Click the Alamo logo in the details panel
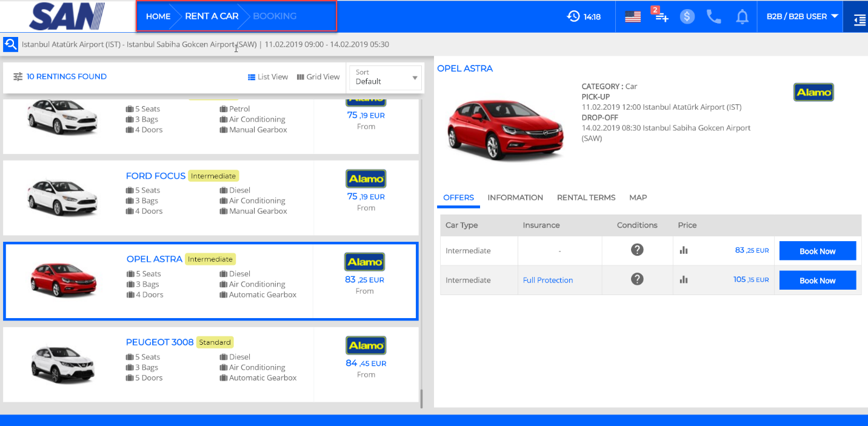Image resolution: width=868 pixels, height=426 pixels. click(x=813, y=92)
